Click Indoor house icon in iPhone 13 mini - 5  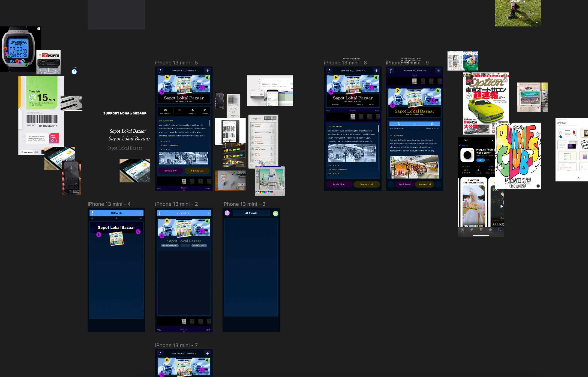pyautogui.click(x=205, y=110)
